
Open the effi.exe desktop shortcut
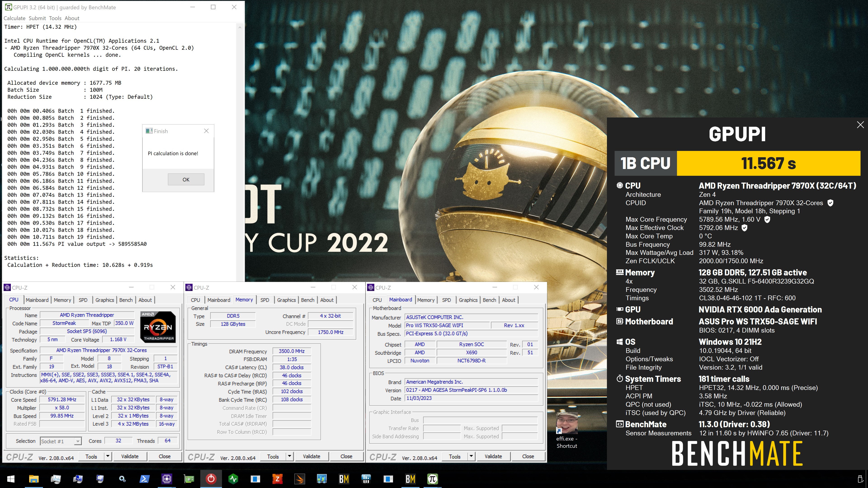(x=567, y=430)
